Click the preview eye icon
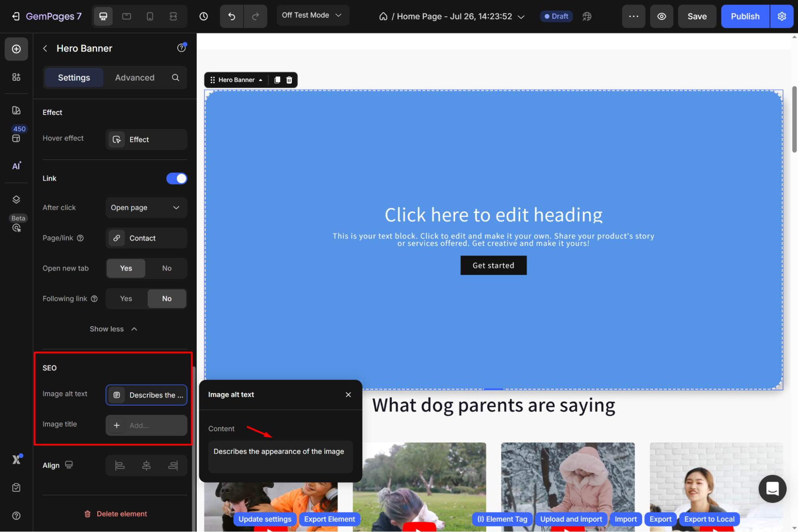798x532 pixels. coord(661,16)
